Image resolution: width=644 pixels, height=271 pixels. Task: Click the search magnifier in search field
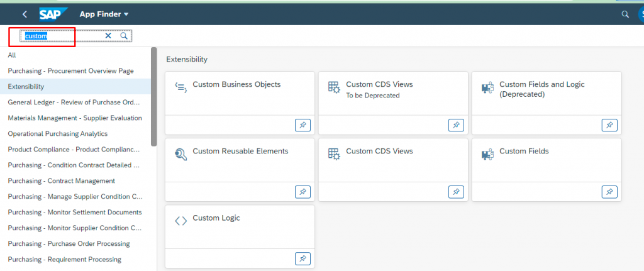[124, 36]
